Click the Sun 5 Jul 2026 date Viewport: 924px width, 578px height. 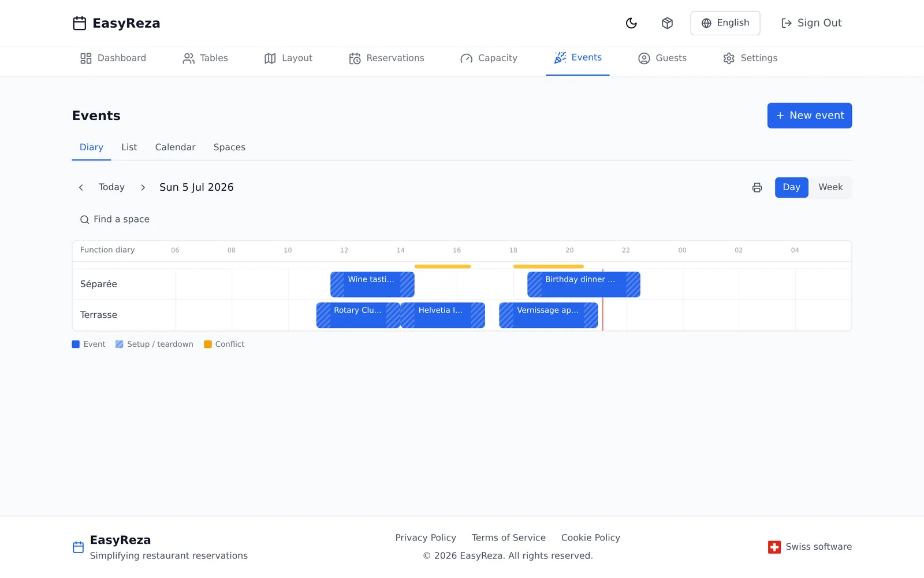tap(196, 187)
